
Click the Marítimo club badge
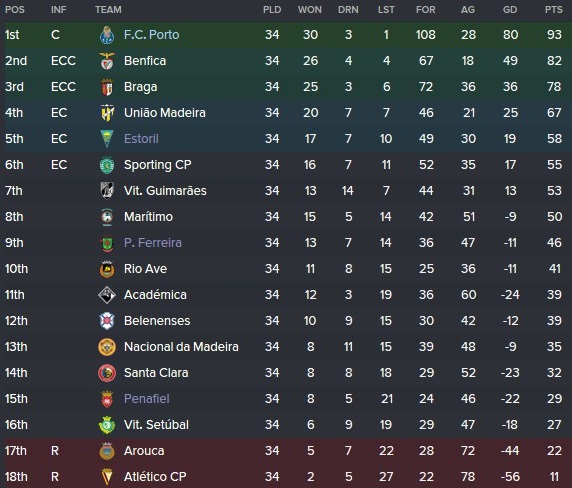(x=107, y=217)
